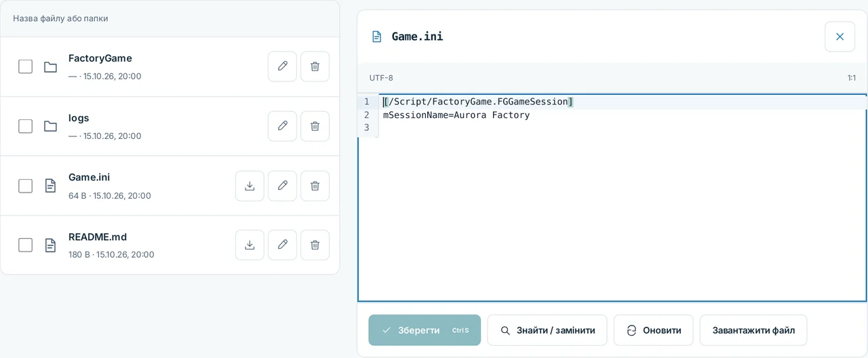
Task: Click the README.md file name
Action: [x=98, y=237]
